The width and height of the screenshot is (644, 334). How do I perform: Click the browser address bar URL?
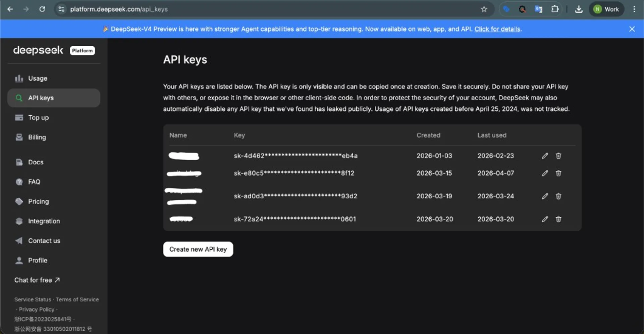tap(119, 9)
